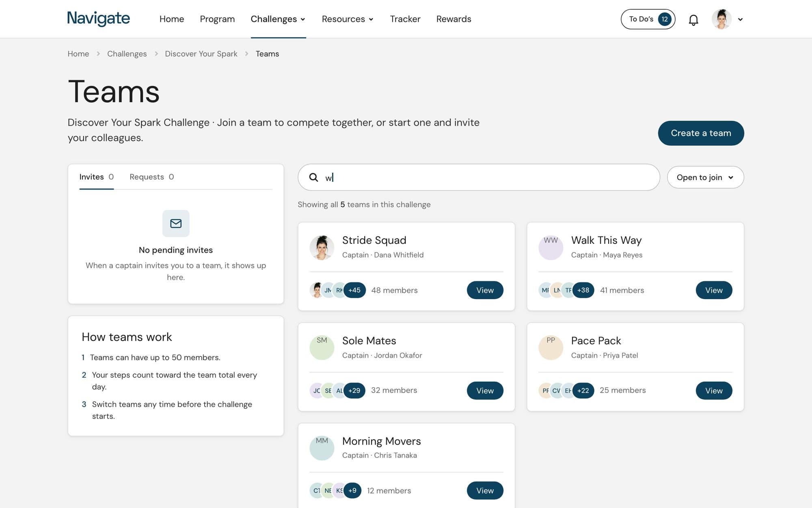Click the +9 members badge on Morning Movers

click(x=352, y=491)
